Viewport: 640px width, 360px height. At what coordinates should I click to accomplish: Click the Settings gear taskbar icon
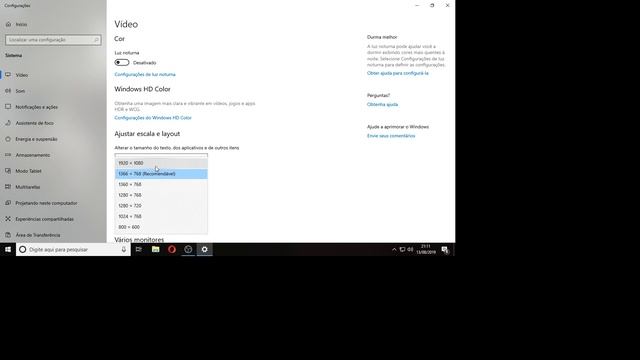pos(204,249)
